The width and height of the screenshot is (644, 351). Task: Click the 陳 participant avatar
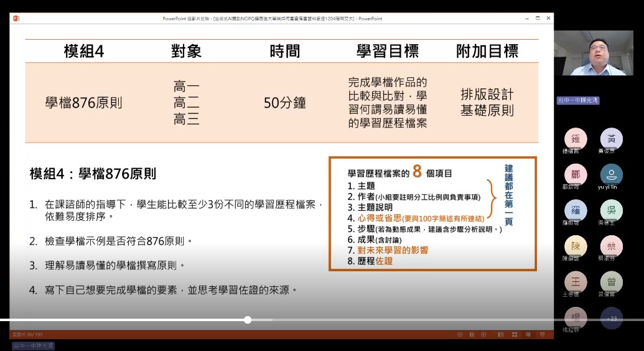point(576,246)
